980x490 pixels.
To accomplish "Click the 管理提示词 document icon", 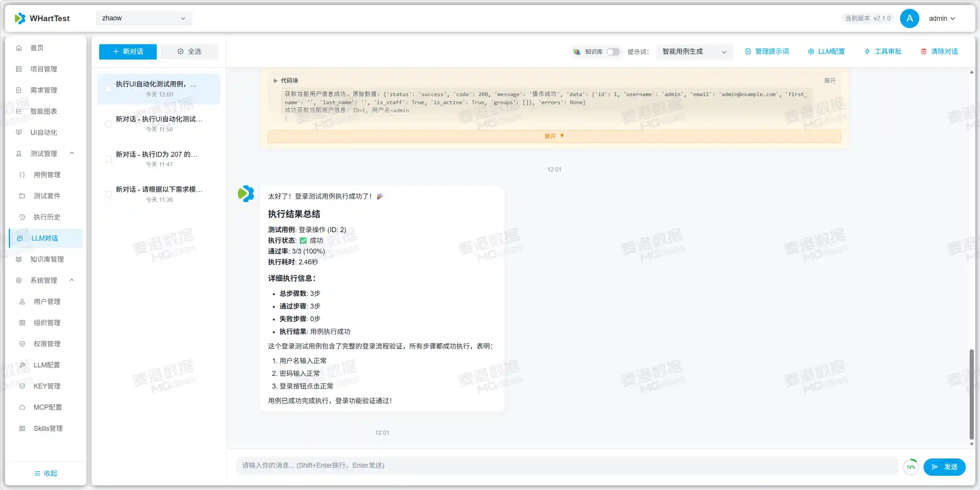I will pyautogui.click(x=748, y=51).
